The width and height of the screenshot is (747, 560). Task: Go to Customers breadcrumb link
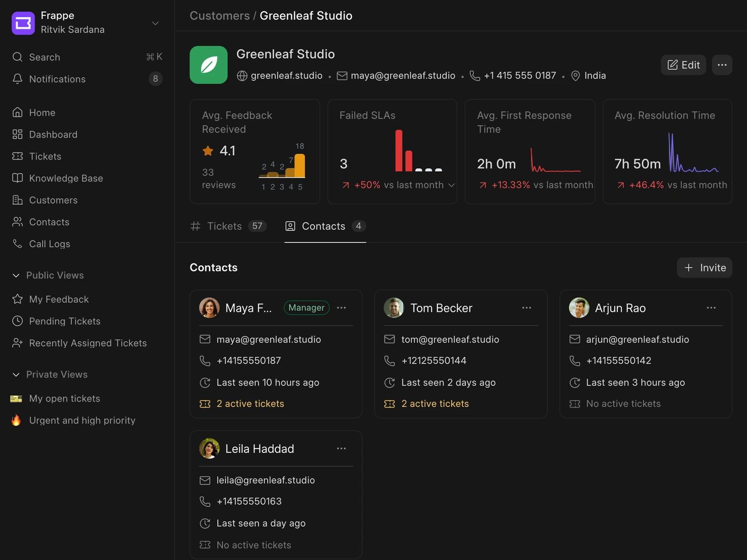coord(220,16)
